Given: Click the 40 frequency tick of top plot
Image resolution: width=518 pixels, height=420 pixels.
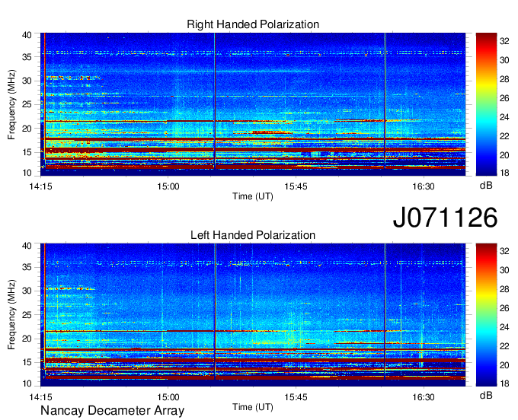Looking at the screenshot, I should pyautogui.click(x=27, y=35).
